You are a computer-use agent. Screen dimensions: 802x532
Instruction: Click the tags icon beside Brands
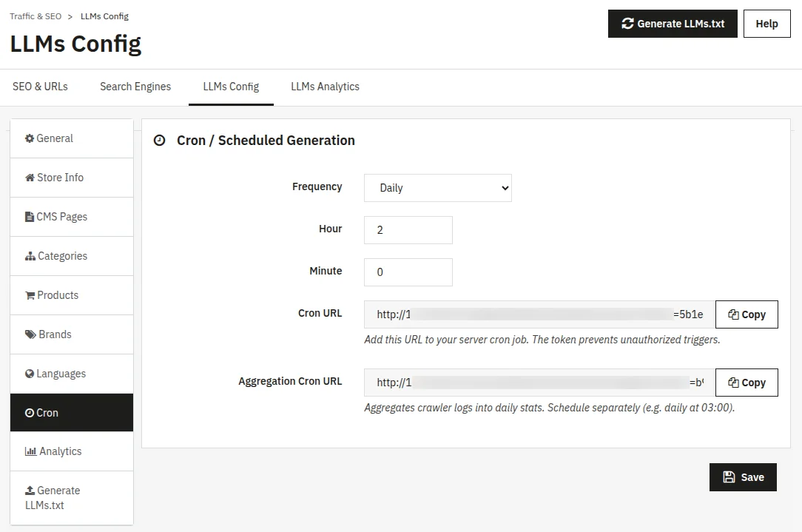coord(30,334)
